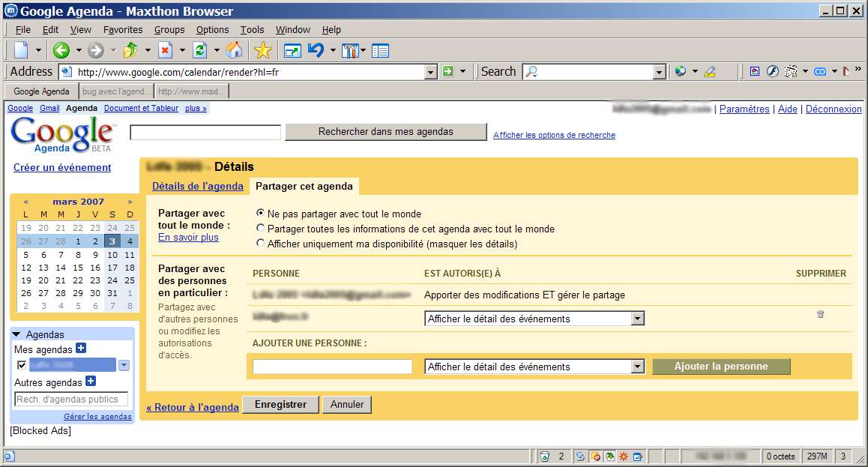This screenshot has width=868, height=467.
Task: Click the grey Forward arrow icon
Action: click(96, 50)
